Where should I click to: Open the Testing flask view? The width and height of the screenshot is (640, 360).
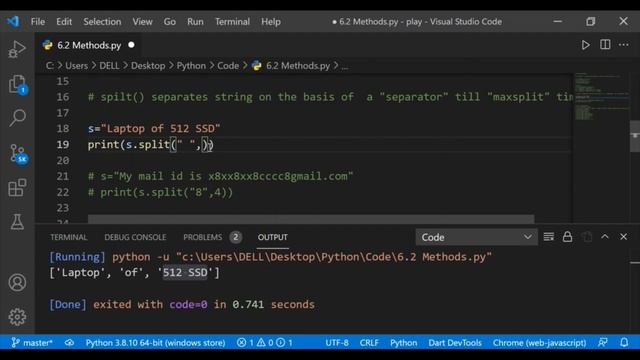point(17,222)
